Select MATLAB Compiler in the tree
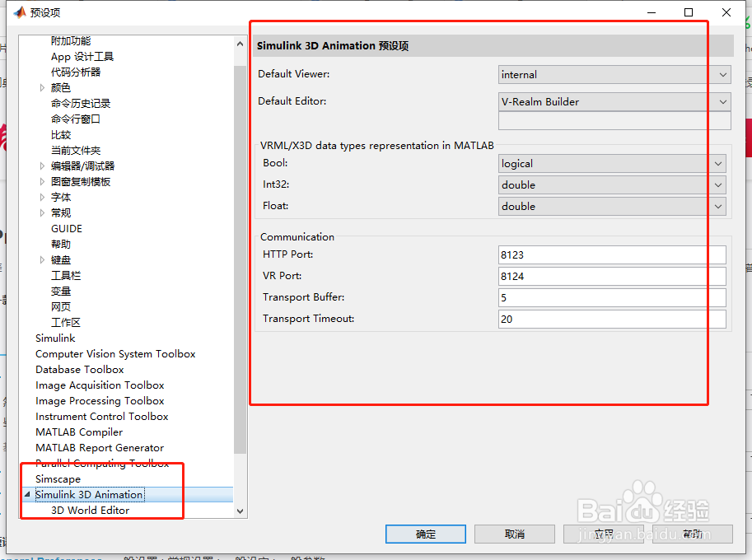Screen dimensions: 752x560 point(79,432)
